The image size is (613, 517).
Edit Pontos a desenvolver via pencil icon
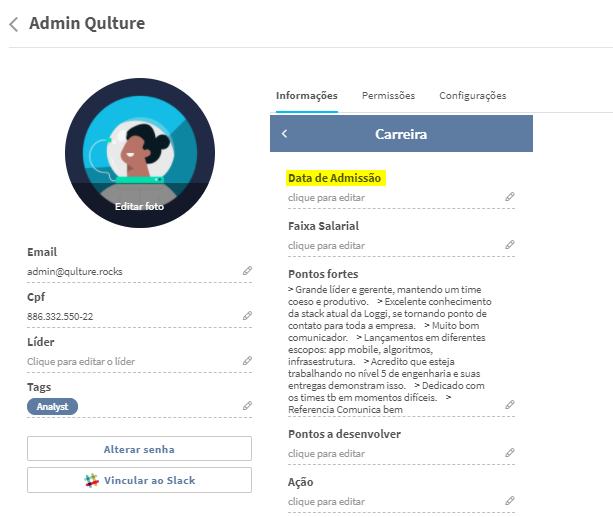coord(510,453)
